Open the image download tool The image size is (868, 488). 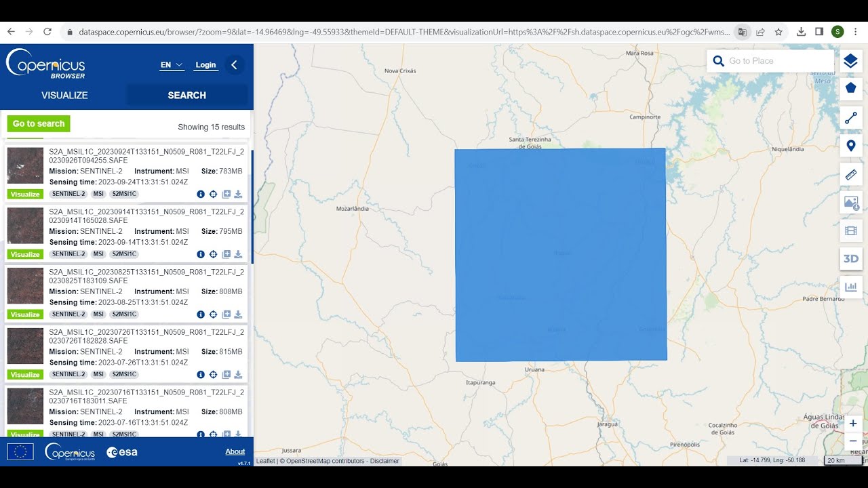(851, 203)
